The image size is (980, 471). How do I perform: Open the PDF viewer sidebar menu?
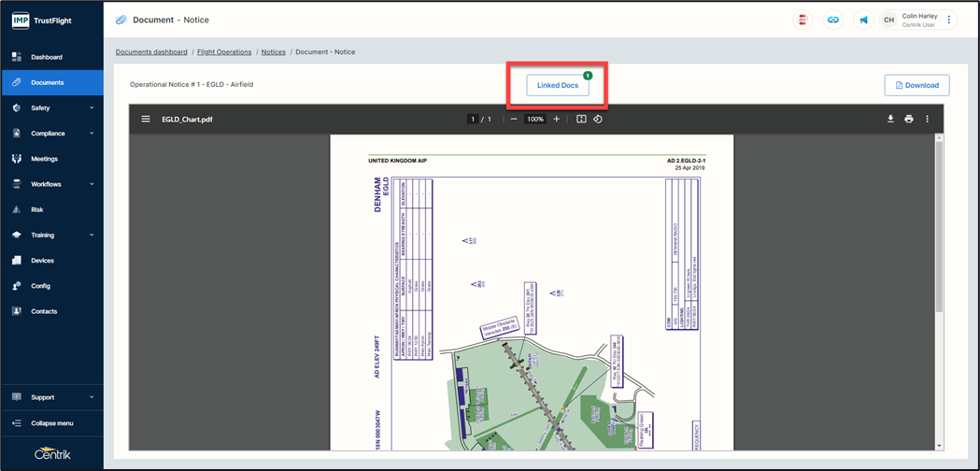click(146, 120)
